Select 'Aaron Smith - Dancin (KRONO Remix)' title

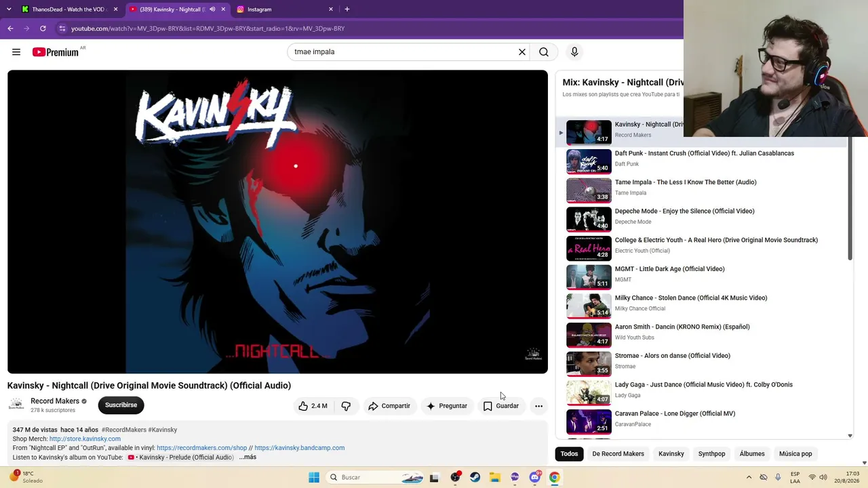point(682,327)
